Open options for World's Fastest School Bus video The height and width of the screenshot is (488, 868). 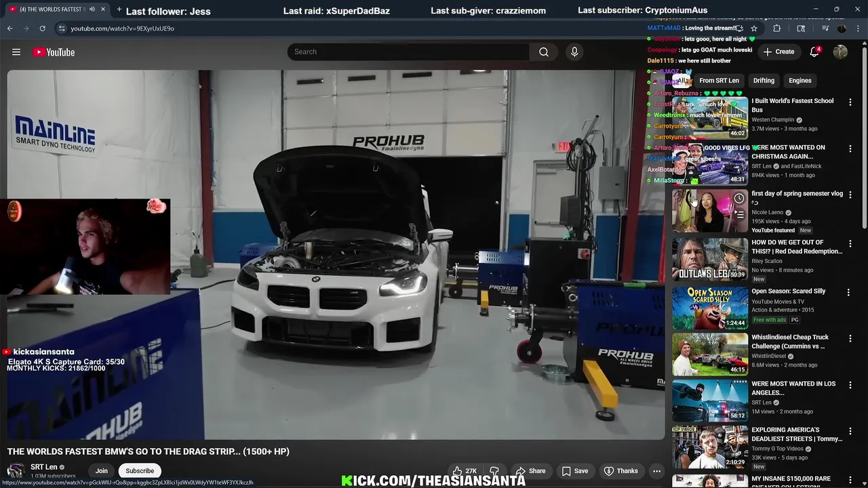(850, 102)
